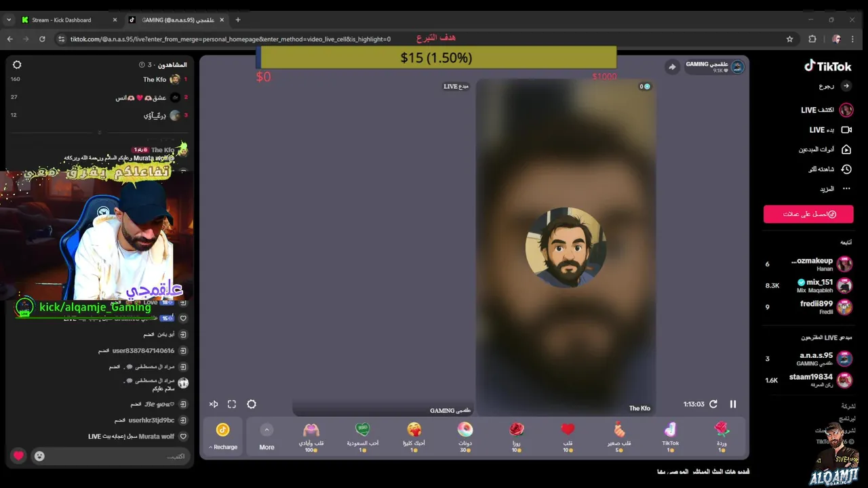Open the tab search dropdown

tap(9, 20)
